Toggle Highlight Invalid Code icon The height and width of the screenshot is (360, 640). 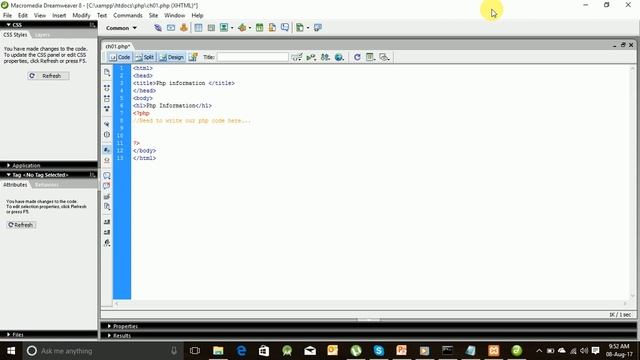coord(107,160)
